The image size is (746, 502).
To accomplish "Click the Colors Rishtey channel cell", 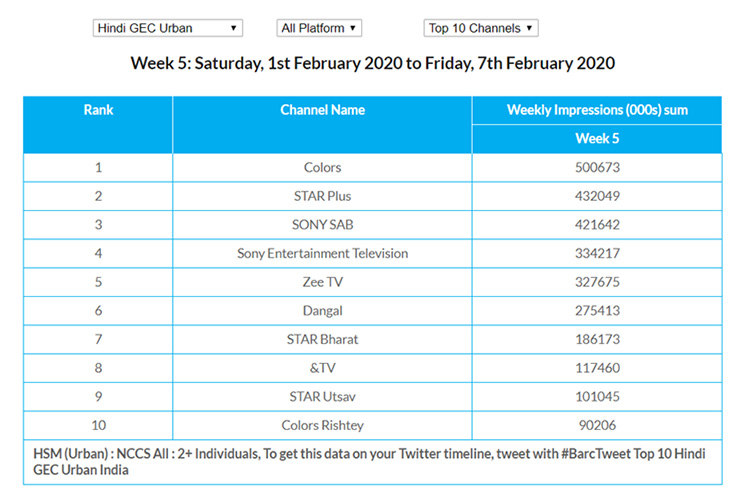I will (322, 425).
